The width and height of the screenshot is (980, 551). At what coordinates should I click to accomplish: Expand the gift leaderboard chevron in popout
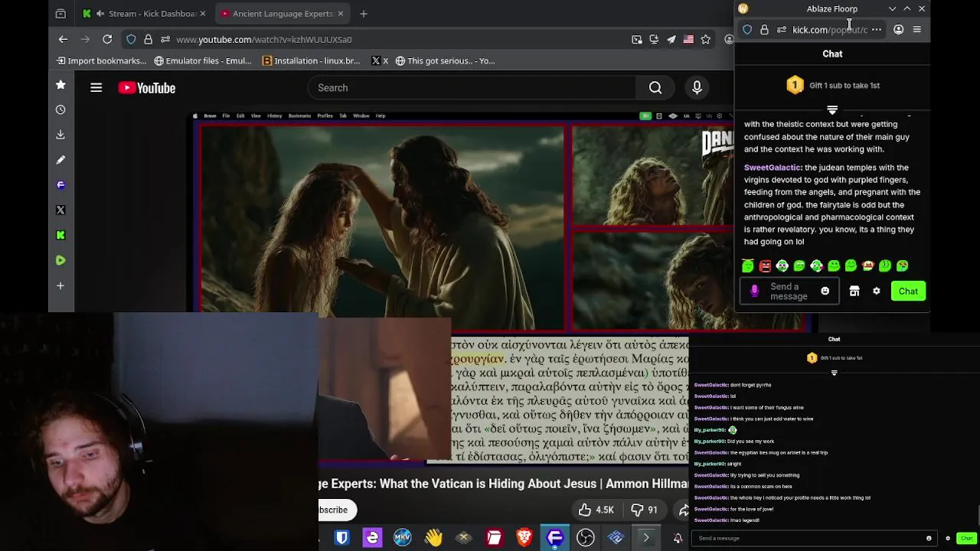(x=832, y=110)
